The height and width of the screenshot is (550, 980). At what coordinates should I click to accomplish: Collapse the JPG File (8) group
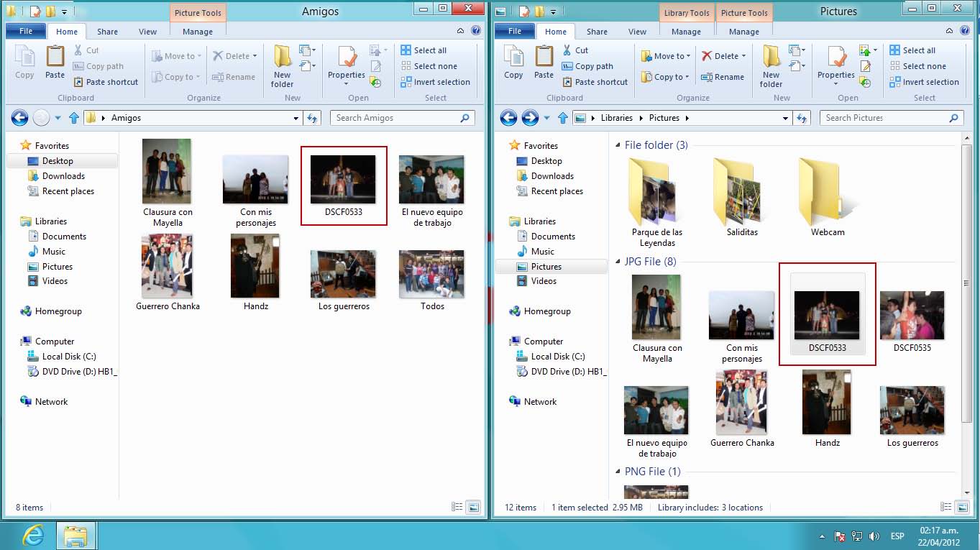pyautogui.click(x=618, y=262)
